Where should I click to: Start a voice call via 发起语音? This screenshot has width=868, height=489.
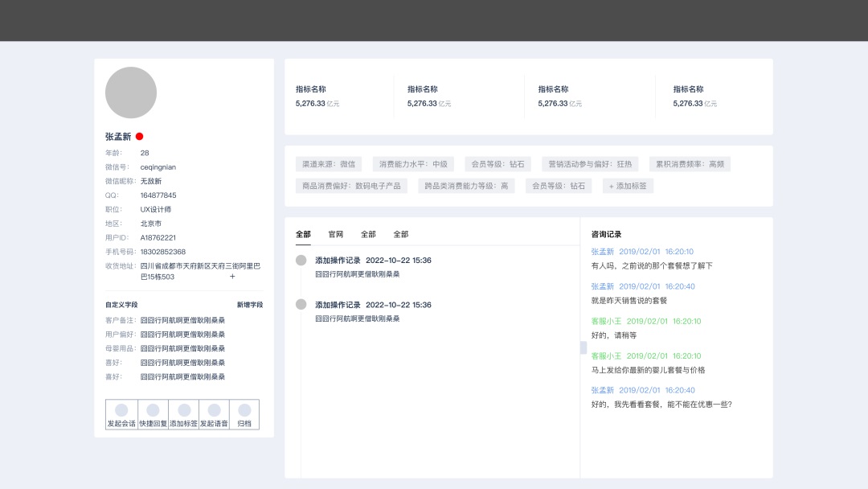214,410
